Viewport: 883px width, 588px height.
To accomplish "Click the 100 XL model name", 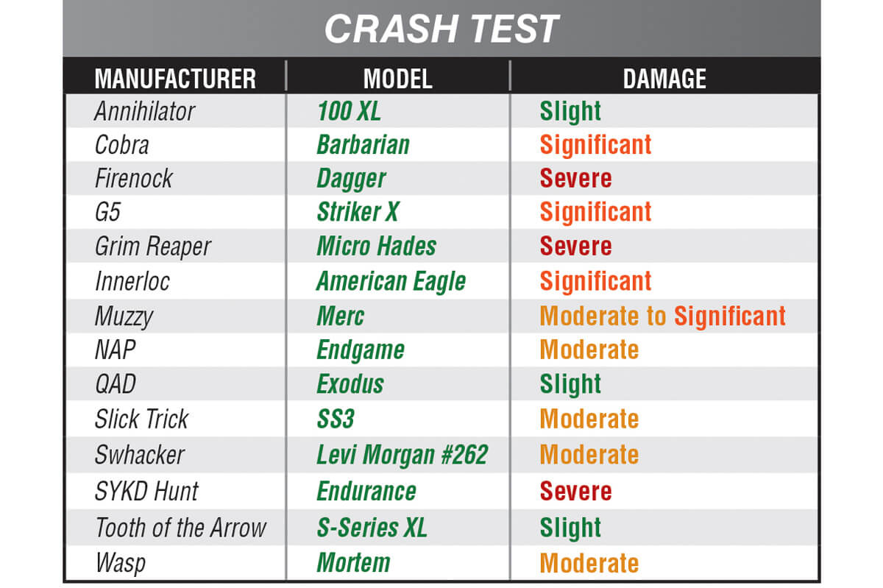I will (349, 111).
